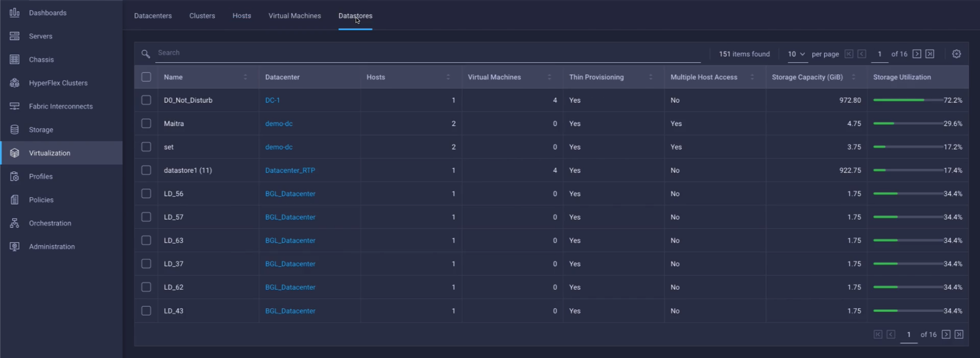Open the Datacenter_RTP link

[290, 170]
